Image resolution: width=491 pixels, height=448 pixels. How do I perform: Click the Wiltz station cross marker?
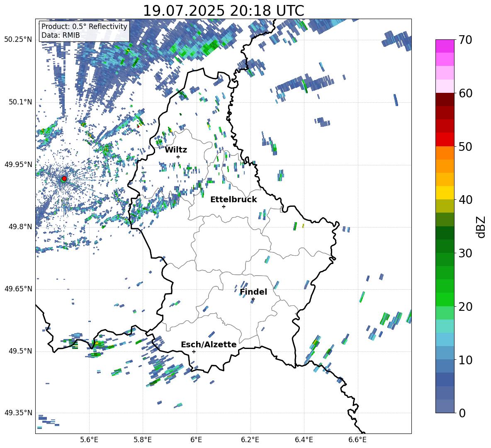[178, 157]
